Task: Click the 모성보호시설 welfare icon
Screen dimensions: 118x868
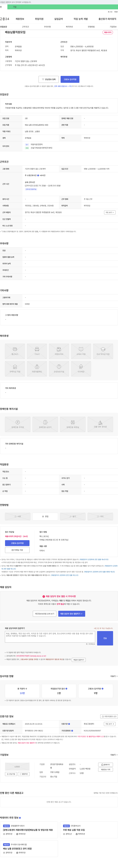Action: [x=59, y=369]
